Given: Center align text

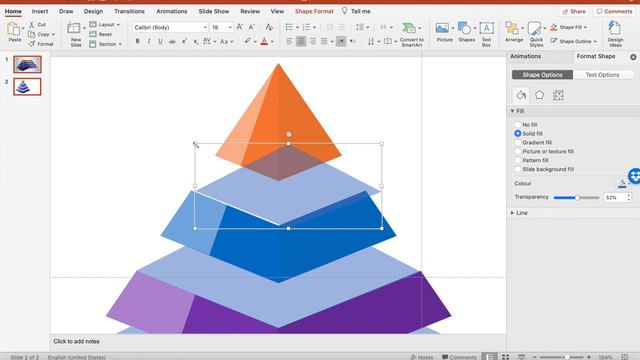Looking at the screenshot, I should point(301,41).
